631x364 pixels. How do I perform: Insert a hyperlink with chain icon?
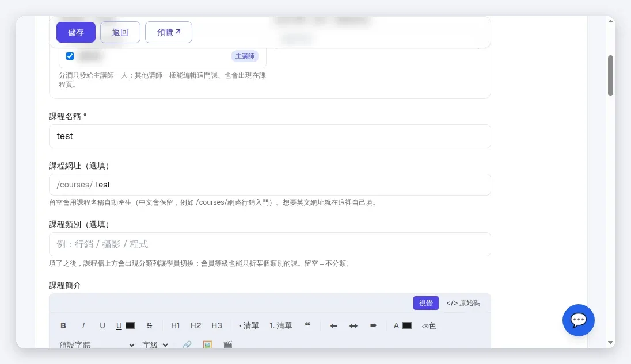point(187,344)
